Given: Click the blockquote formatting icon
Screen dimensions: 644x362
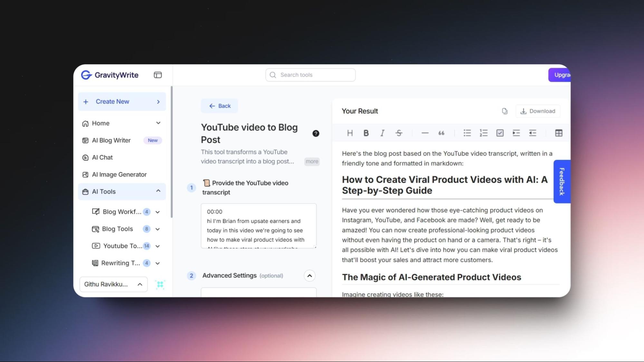Looking at the screenshot, I should [440, 133].
